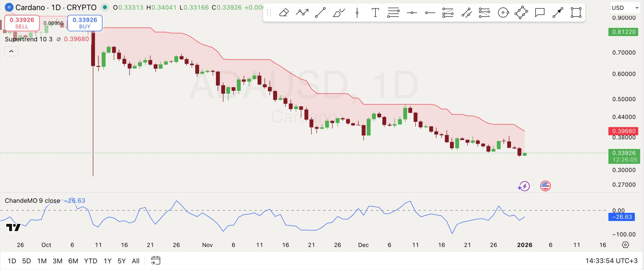Click the BUY button at 0.33926
Viewport: 644px width, 270px height.
85,23
